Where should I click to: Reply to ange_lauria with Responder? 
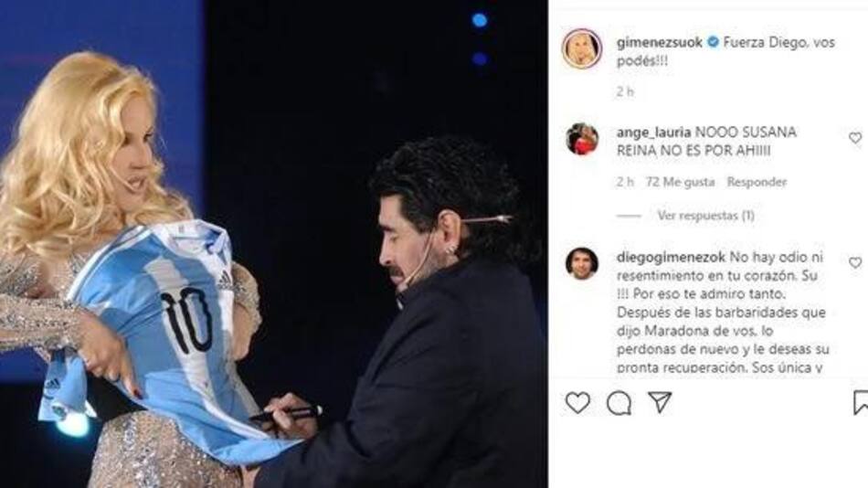point(757,182)
